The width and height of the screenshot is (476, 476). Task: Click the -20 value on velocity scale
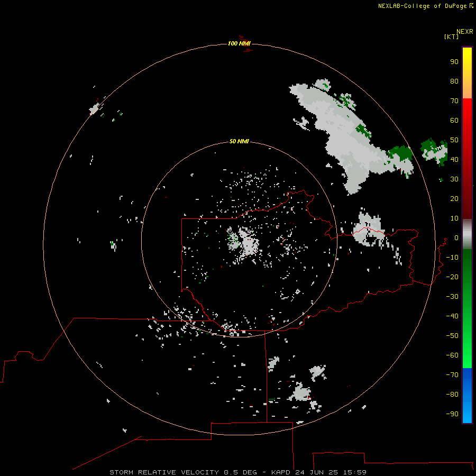pyautogui.click(x=452, y=277)
